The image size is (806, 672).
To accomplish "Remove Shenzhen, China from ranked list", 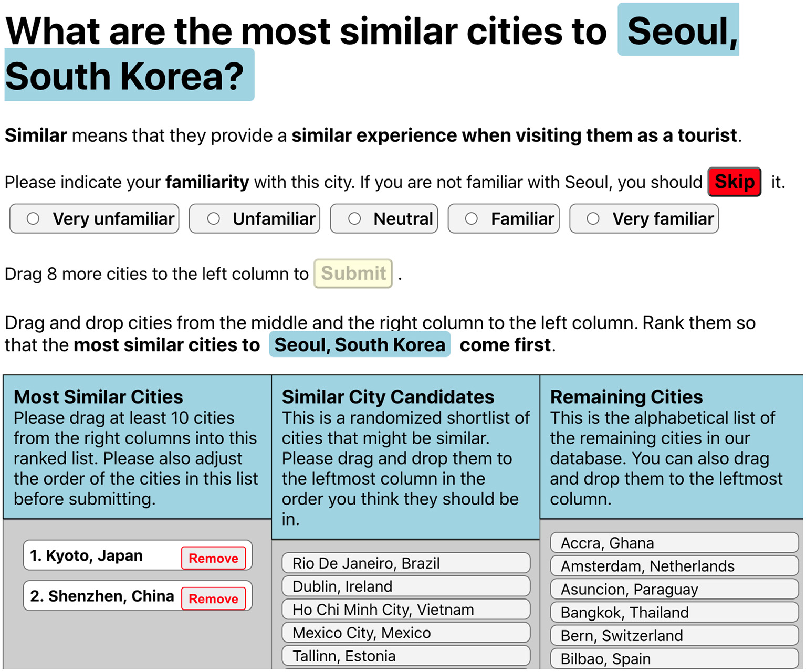I will coord(213,598).
